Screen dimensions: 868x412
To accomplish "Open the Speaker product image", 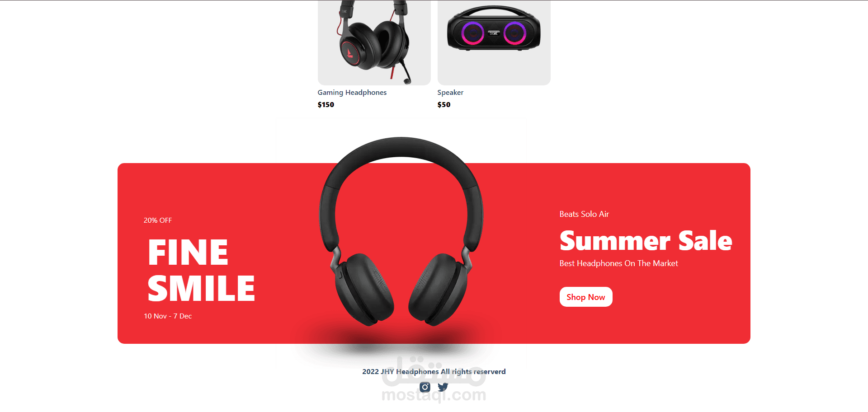I will pyautogui.click(x=494, y=42).
